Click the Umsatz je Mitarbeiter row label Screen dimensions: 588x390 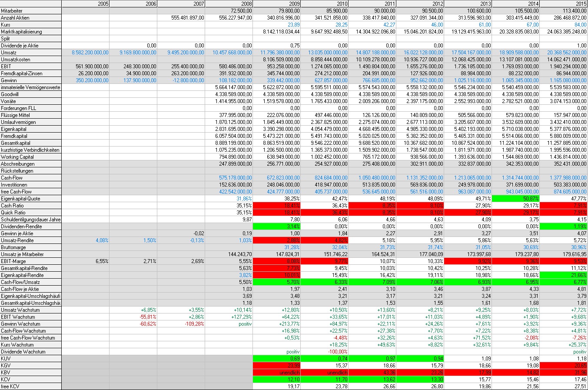coord(31,254)
